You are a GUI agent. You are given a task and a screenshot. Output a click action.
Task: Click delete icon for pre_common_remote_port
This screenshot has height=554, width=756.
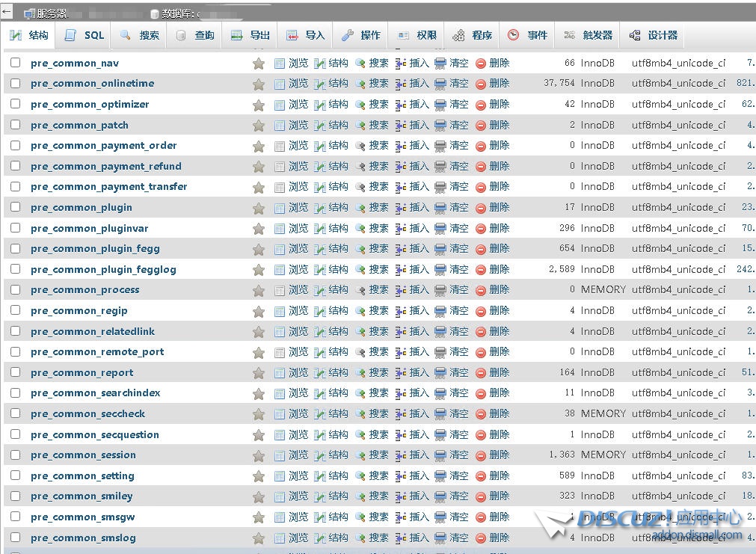481,352
